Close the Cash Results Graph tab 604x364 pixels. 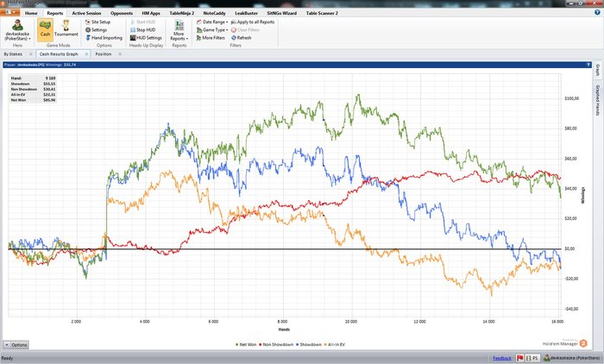tap(86, 54)
